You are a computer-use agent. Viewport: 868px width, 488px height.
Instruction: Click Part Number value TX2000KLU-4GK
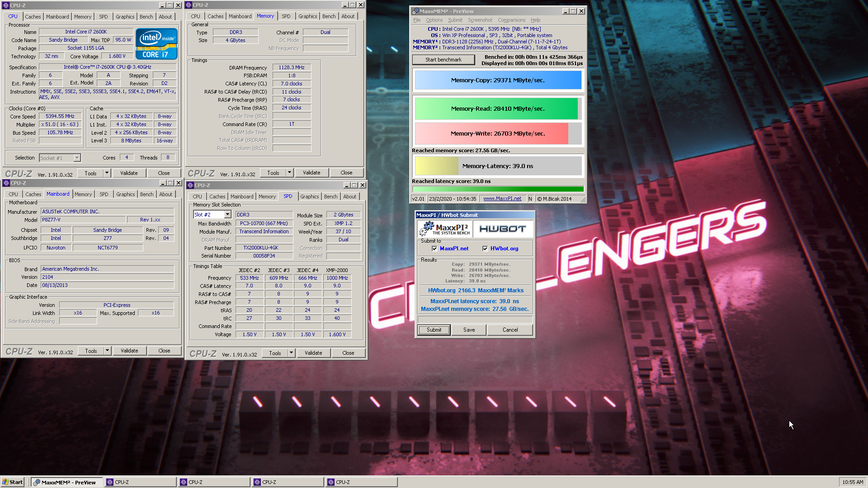(x=264, y=248)
